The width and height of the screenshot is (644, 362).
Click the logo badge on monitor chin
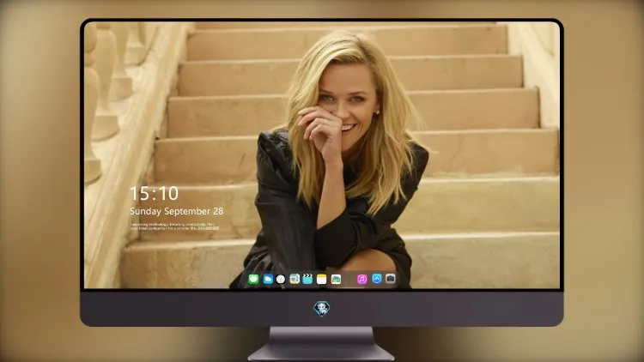(322, 309)
